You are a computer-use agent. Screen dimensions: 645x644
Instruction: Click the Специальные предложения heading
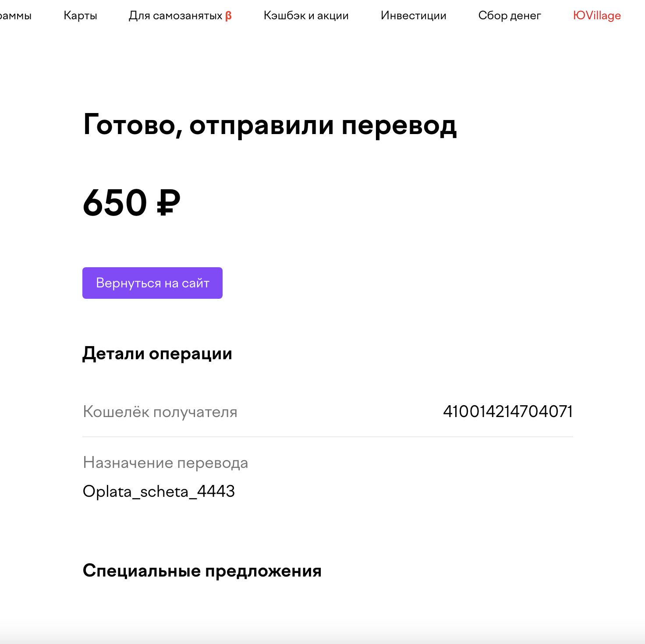202,571
